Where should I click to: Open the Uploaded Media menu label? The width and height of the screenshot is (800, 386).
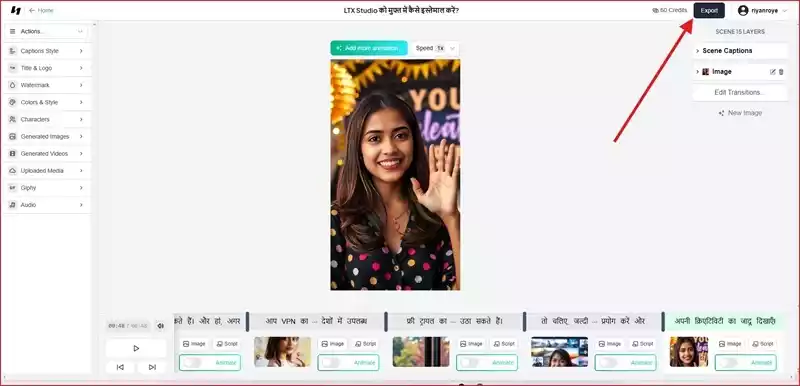coord(42,171)
